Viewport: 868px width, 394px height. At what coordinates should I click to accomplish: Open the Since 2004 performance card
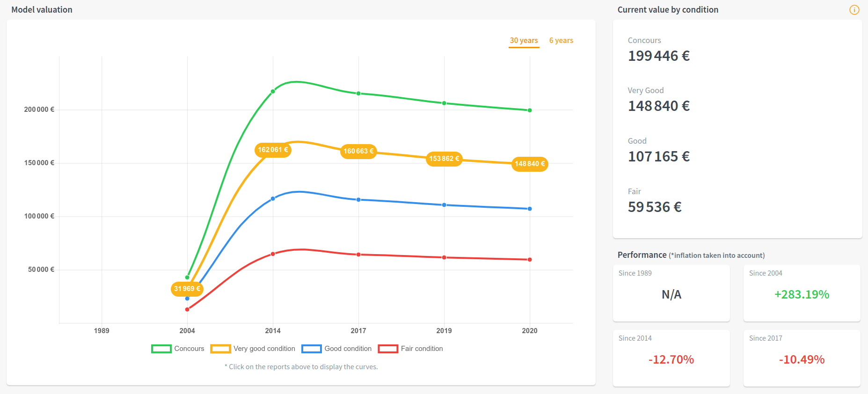click(x=802, y=293)
